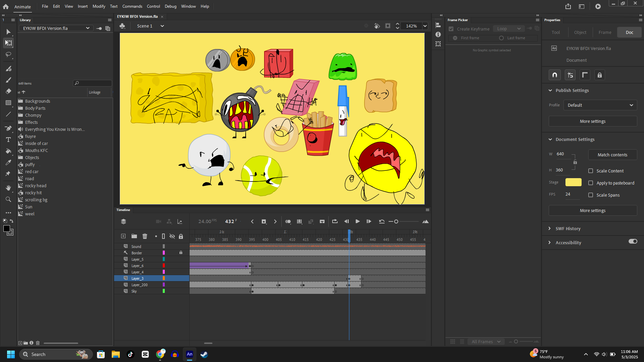644x362 pixels.
Task: Select the Hand tool
Action: [8, 188]
